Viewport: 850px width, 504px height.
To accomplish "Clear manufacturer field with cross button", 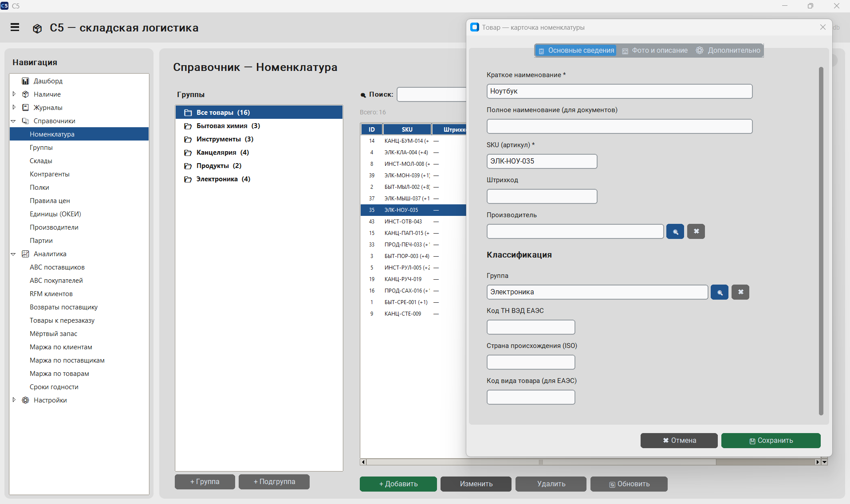I will 696,231.
